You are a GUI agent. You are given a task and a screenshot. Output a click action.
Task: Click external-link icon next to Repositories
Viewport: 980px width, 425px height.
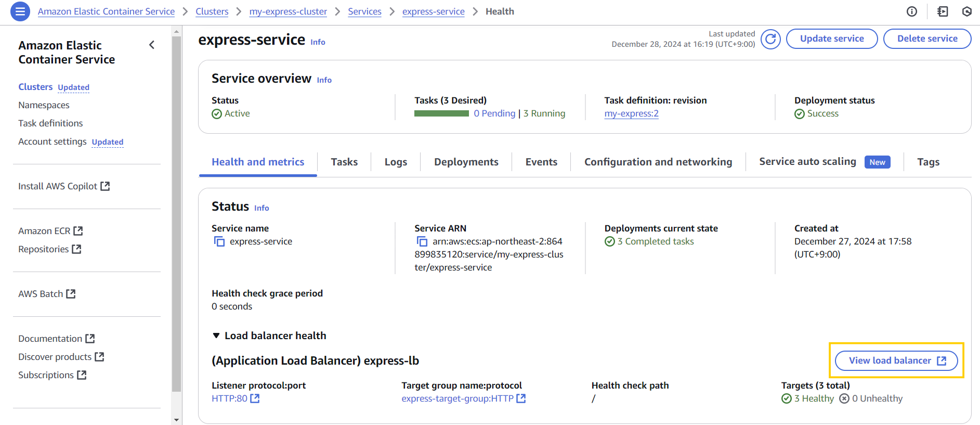76,249
